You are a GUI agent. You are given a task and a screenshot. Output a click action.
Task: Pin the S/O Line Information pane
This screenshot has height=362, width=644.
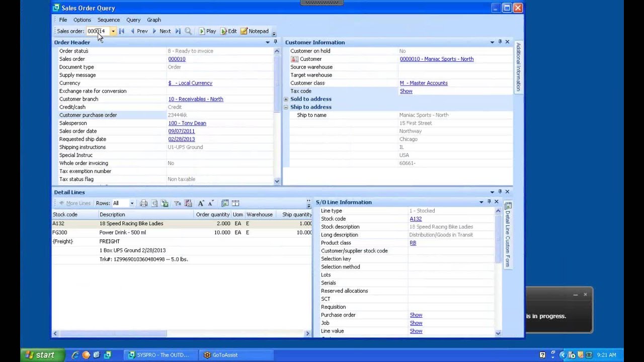489,202
